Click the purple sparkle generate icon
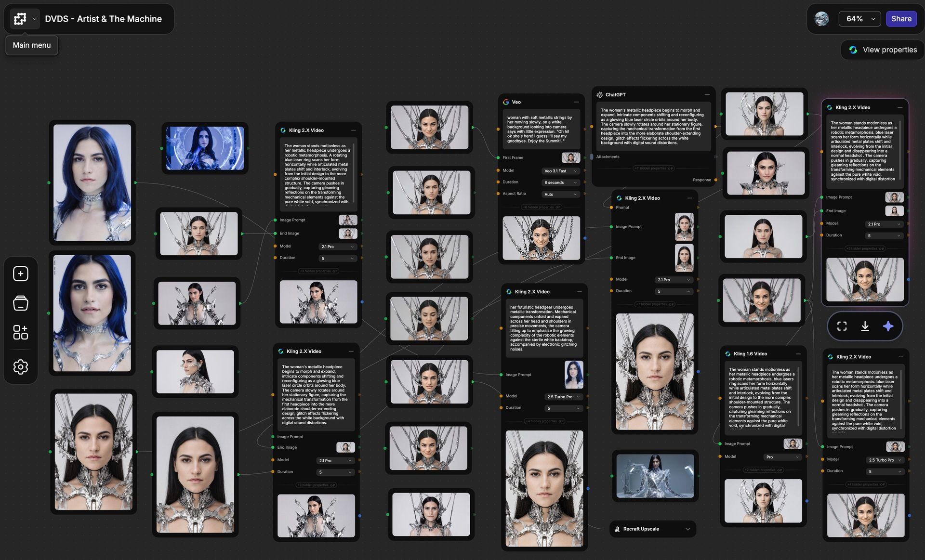This screenshot has width=925, height=560. [888, 326]
